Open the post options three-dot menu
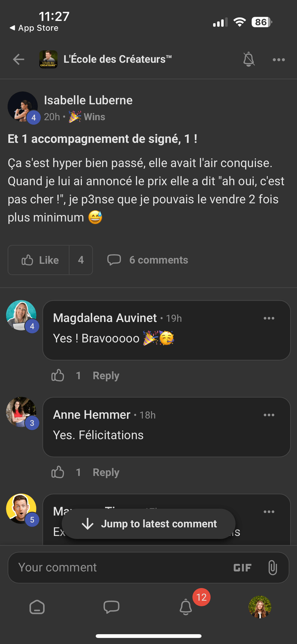This screenshot has width=297, height=644. click(279, 60)
